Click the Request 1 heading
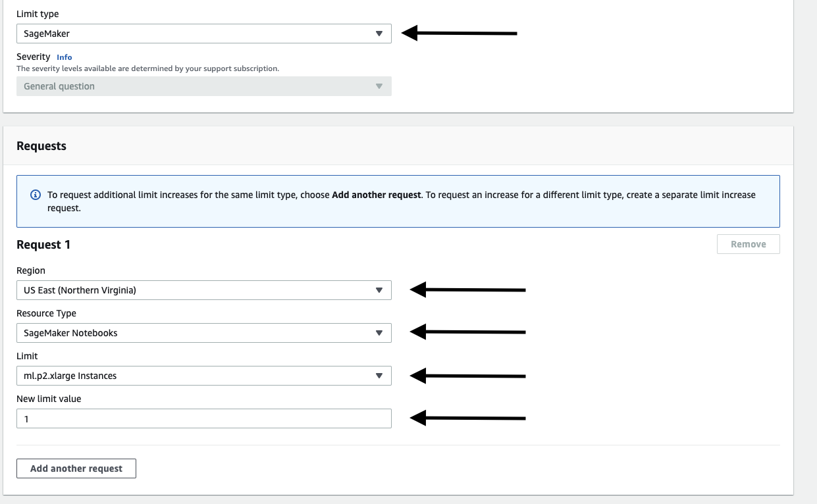Image resolution: width=817 pixels, height=504 pixels. [43, 245]
